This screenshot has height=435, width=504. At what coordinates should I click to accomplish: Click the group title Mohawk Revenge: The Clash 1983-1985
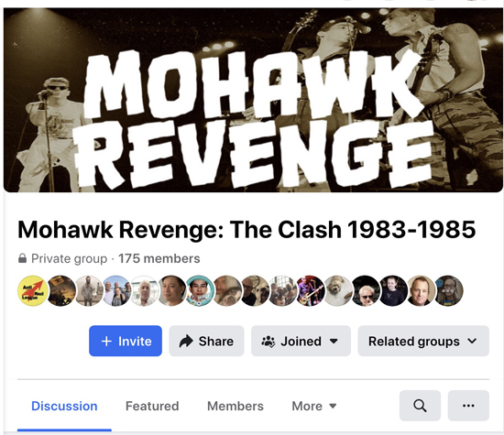click(x=247, y=229)
